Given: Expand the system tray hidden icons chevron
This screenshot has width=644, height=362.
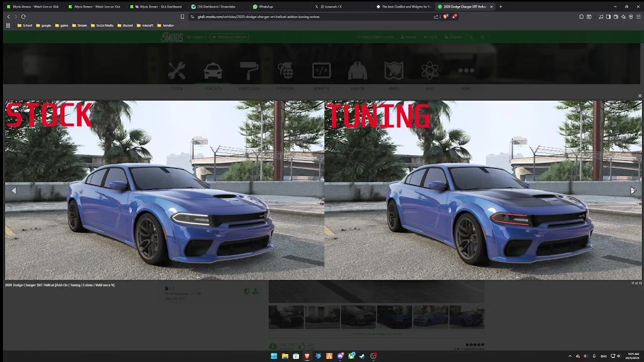Looking at the screenshot, I should [570, 356].
